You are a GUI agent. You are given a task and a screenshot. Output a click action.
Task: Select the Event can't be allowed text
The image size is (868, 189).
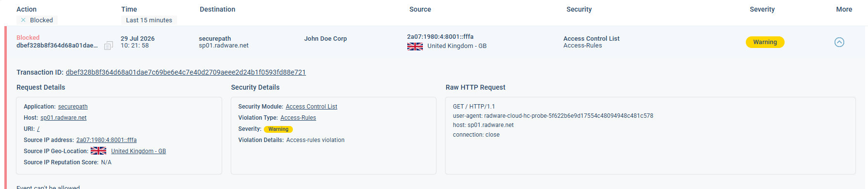click(x=48, y=187)
